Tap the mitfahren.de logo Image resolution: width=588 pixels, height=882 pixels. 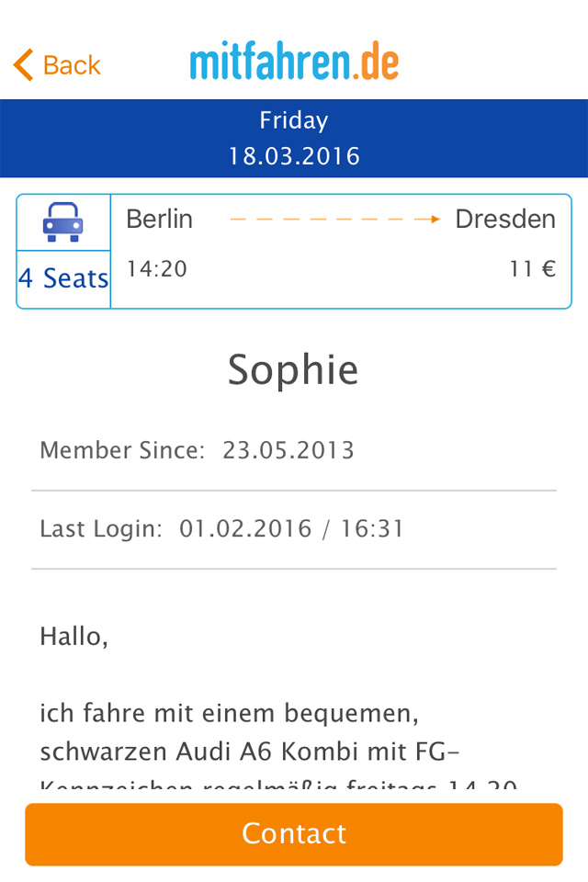(x=294, y=63)
